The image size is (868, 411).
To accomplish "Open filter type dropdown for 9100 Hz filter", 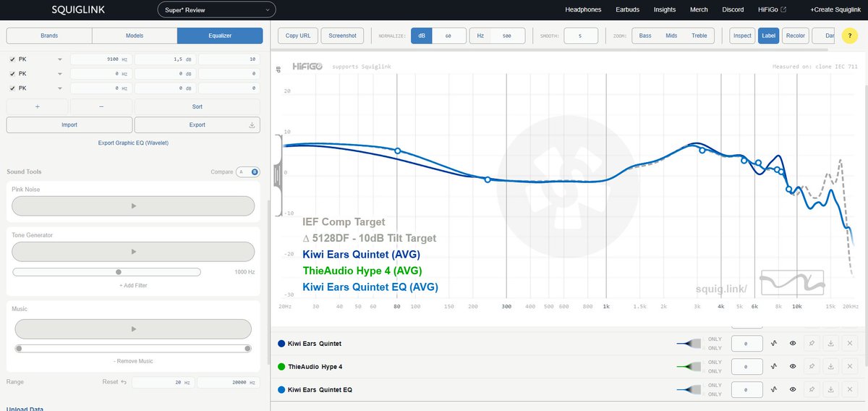I will point(42,60).
